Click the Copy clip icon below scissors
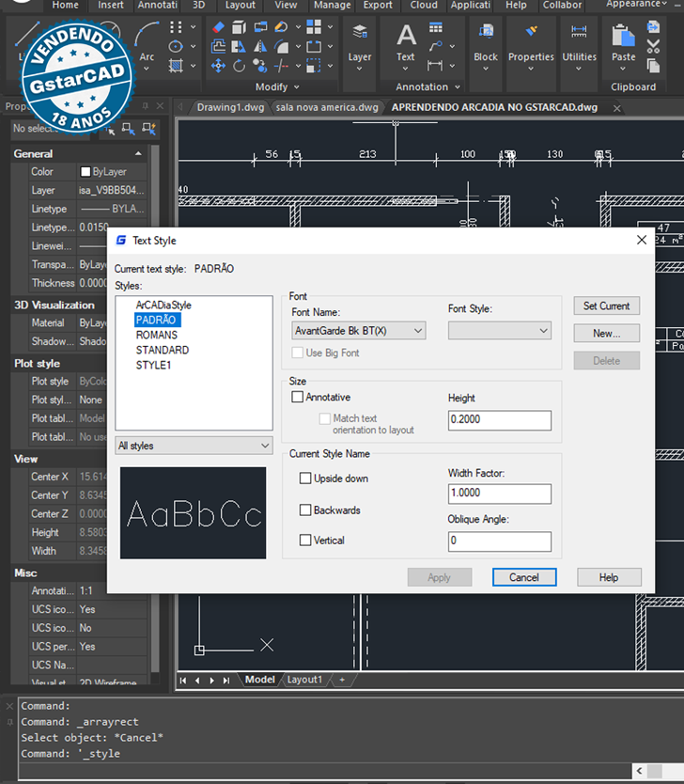This screenshot has height=784, width=684. pos(653,66)
